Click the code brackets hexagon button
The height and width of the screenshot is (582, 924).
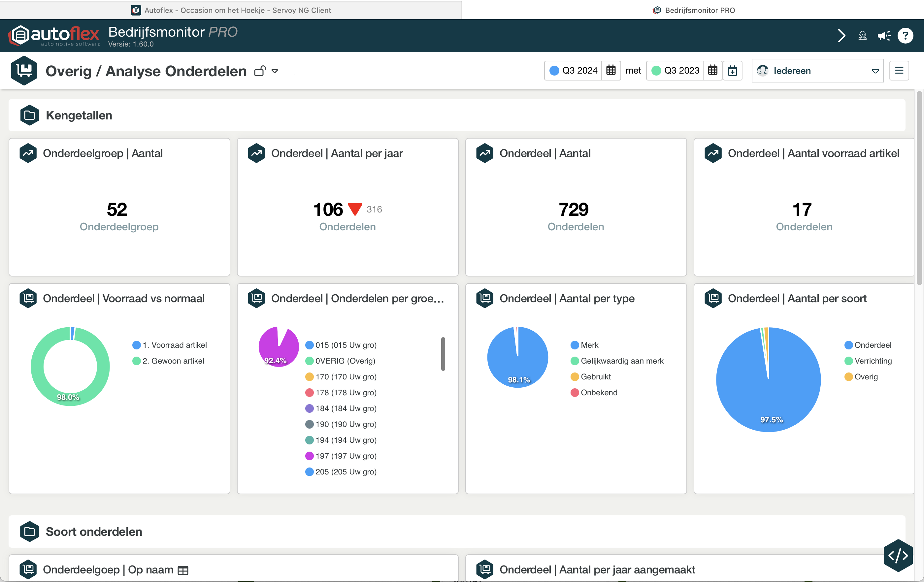[x=898, y=555]
